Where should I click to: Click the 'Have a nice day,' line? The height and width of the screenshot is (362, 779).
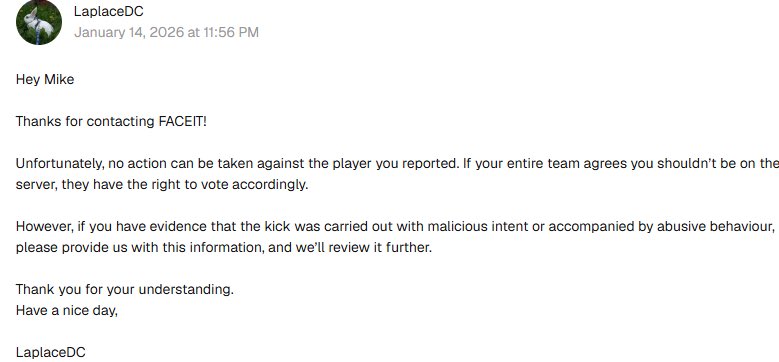coord(67,311)
